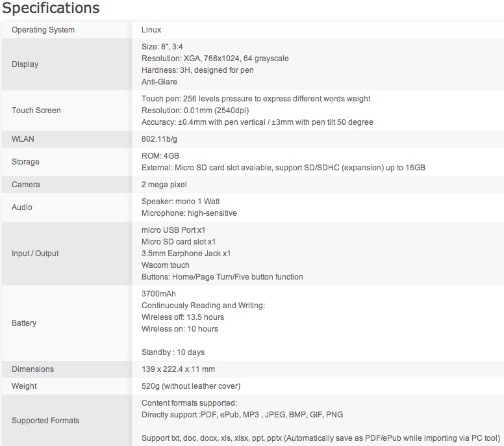Click the WLAN row label
The image size is (504, 446).
[23, 140]
